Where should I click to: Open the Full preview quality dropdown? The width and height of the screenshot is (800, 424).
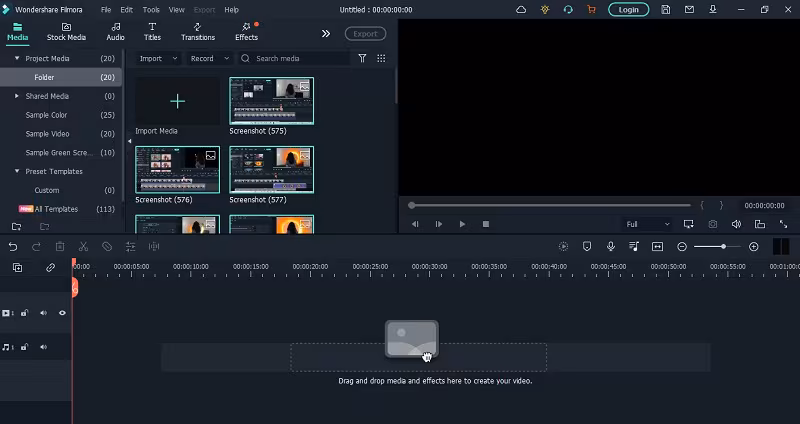[x=647, y=224]
